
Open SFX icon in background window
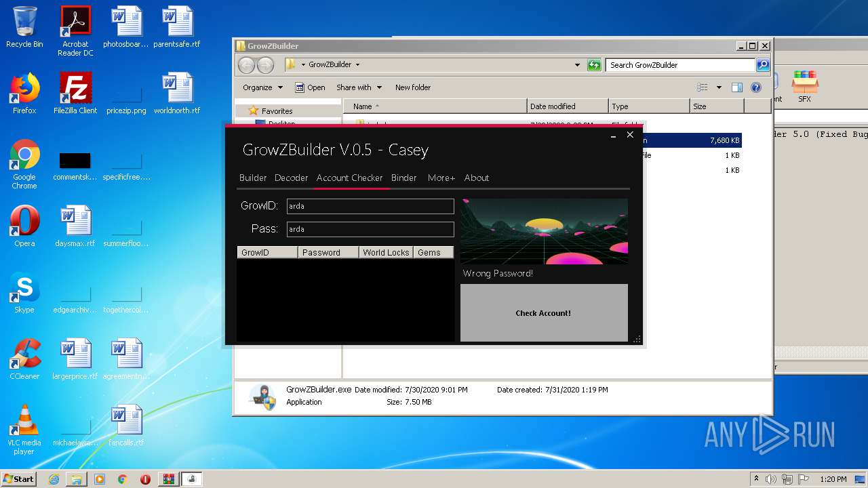805,86
